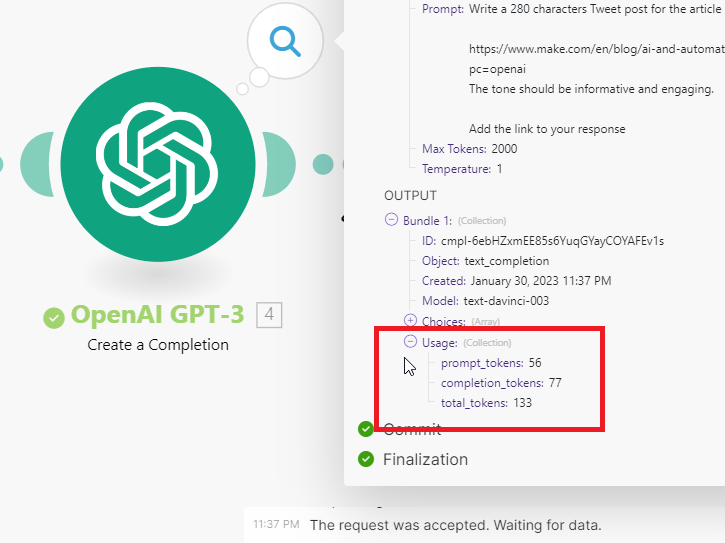Expand the Choices array
Viewport: 725px width, 543px height.
410,320
